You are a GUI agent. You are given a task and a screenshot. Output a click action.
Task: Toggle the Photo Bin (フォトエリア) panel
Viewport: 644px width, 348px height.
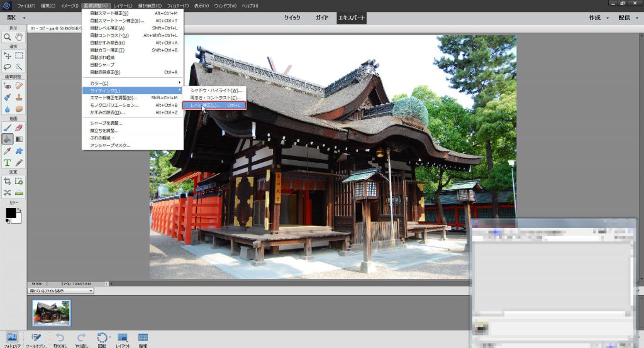[x=12, y=338]
